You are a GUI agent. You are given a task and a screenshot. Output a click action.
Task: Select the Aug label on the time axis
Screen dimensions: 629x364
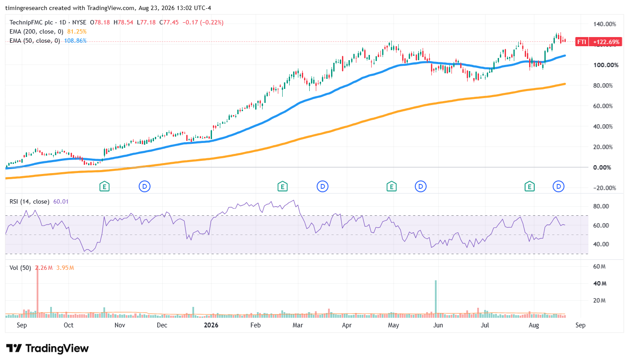[533, 325]
